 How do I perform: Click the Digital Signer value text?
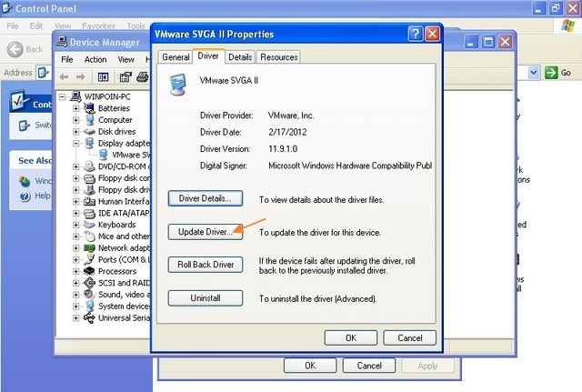coord(350,166)
